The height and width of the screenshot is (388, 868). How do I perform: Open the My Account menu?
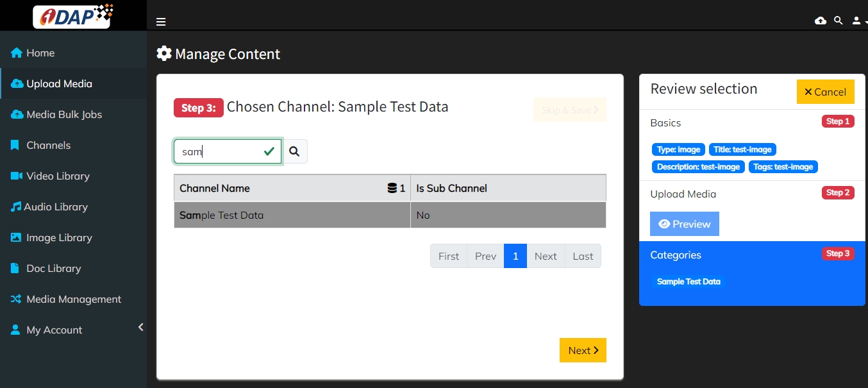tap(73, 330)
